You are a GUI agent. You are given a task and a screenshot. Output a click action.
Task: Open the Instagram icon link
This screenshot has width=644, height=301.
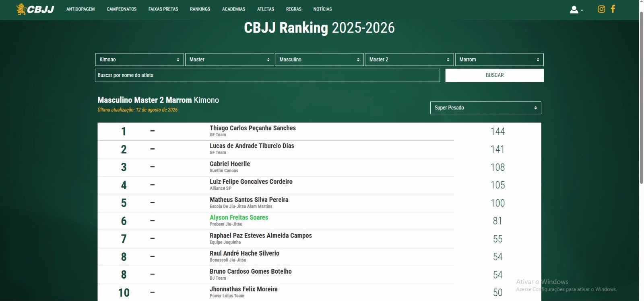tap(601, 9)
